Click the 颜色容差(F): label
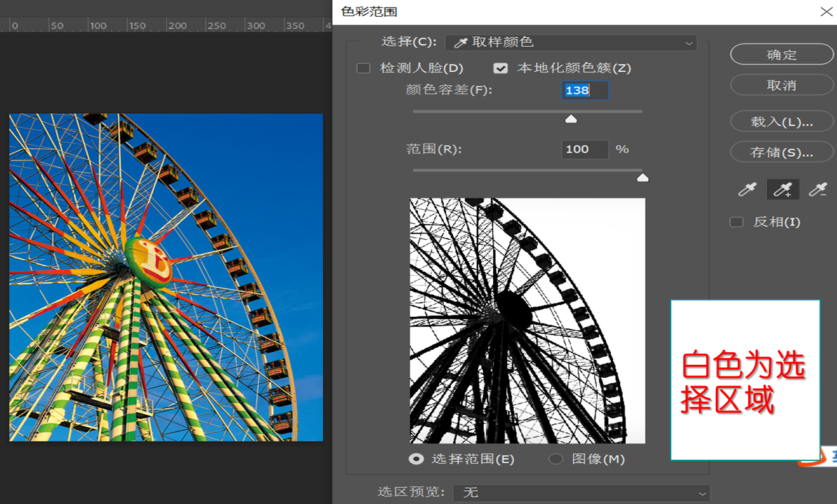Image resolution: width=837 pixels, height=504 pixels. pos(449,90)
